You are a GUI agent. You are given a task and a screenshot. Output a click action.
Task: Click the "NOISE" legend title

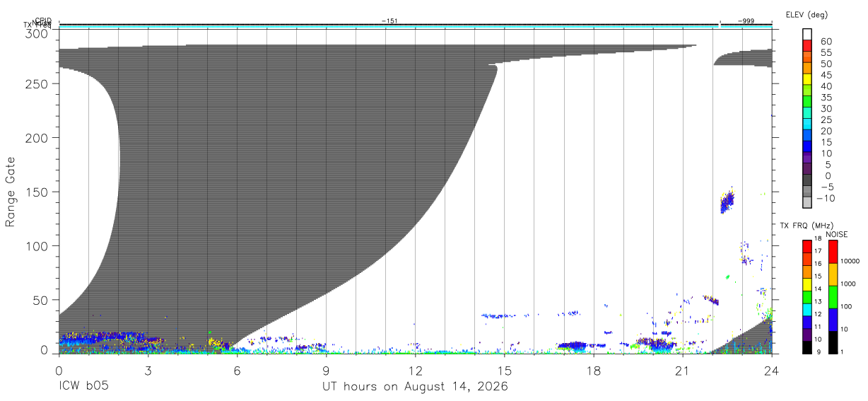click(x=836, y=234)
